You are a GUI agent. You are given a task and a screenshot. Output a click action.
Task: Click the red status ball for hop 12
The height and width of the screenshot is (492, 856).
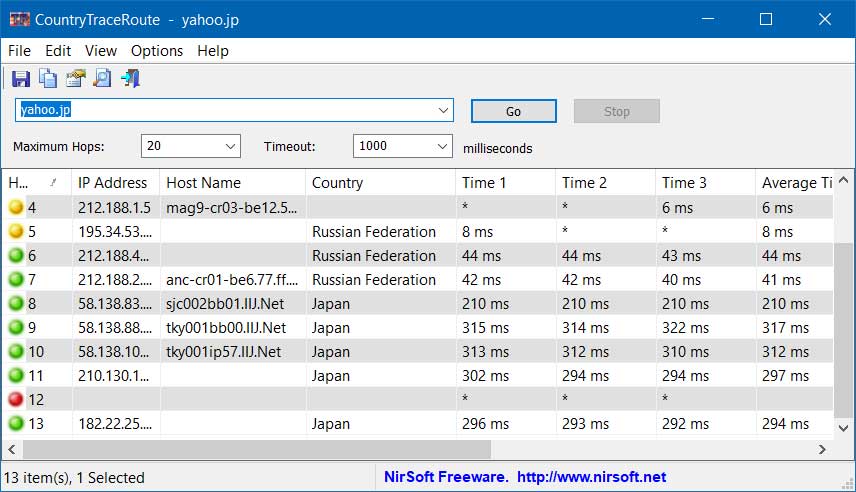point(16,399)
